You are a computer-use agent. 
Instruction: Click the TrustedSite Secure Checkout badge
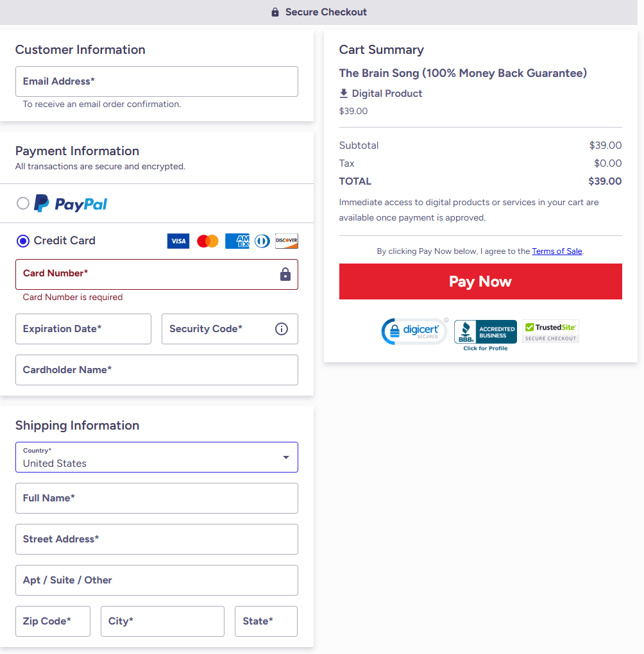click(550, 331)
